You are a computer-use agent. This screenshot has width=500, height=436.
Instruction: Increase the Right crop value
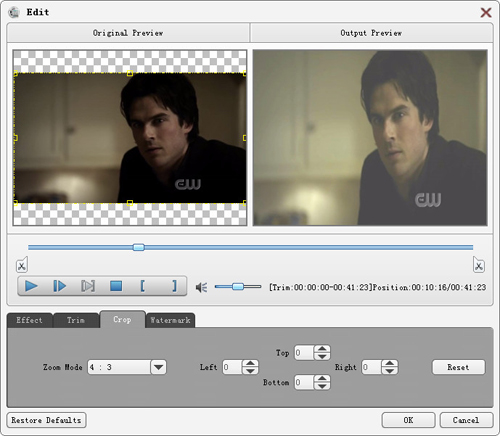tap(390, 363)
